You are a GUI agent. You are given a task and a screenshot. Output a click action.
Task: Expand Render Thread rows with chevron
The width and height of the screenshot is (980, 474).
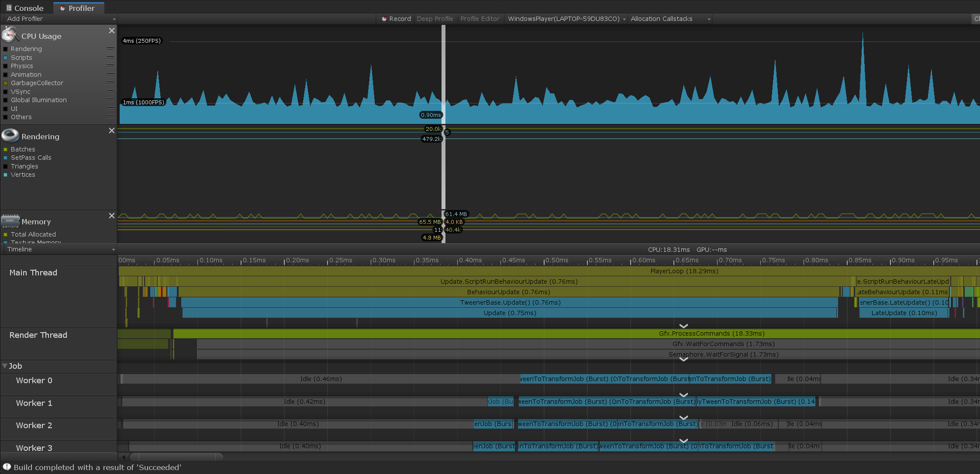[x=683, y=359]
